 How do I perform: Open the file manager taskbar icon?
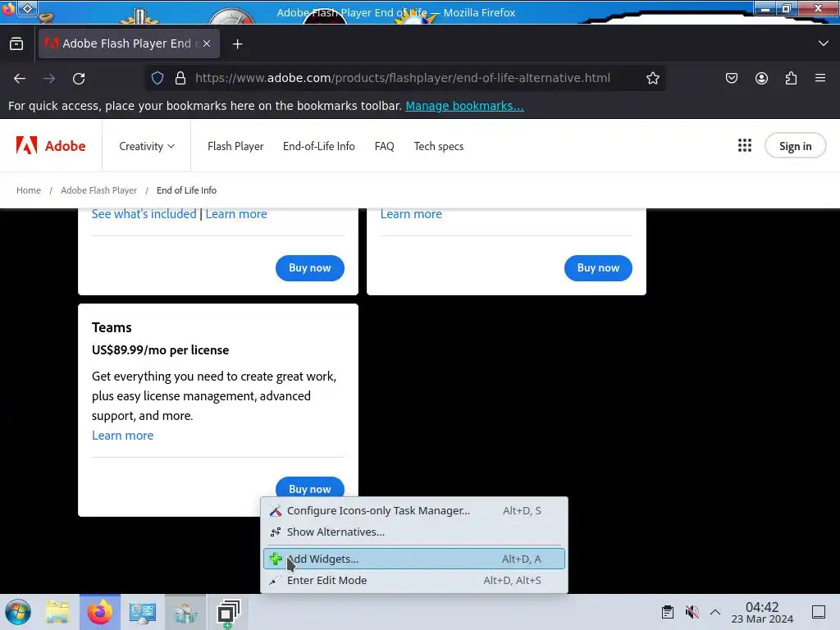click(57, 612)
